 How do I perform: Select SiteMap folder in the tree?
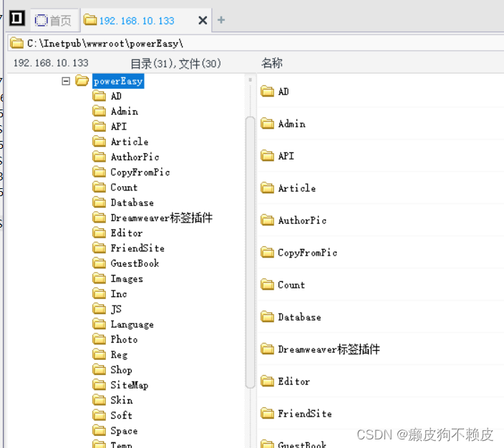129,385
